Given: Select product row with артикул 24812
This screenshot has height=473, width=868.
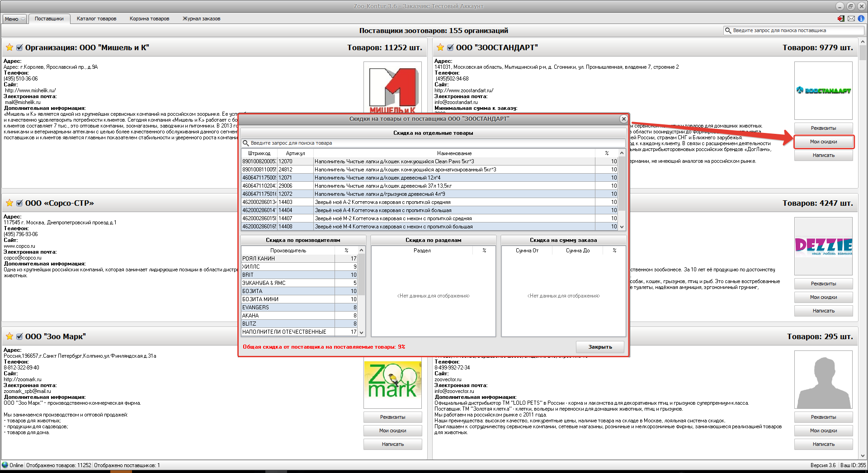Looking at the screenshot, I should point(429,170).
